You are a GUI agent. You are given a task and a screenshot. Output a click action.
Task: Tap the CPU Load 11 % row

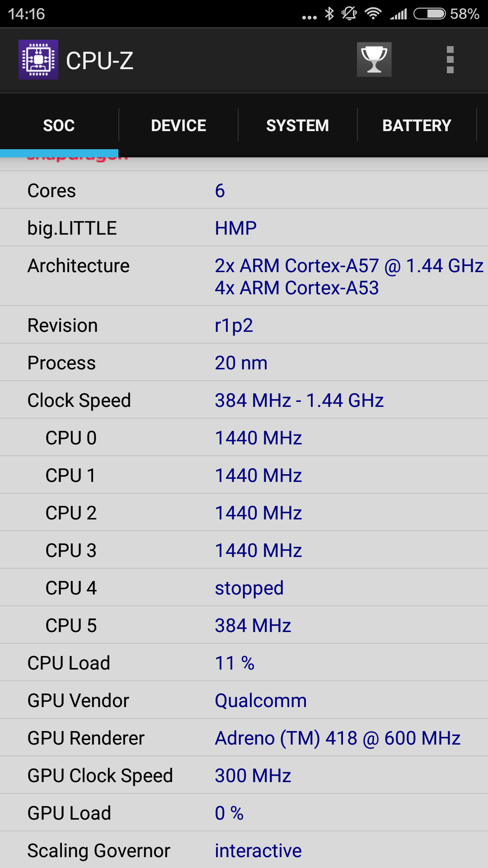[x=244, y=663]
